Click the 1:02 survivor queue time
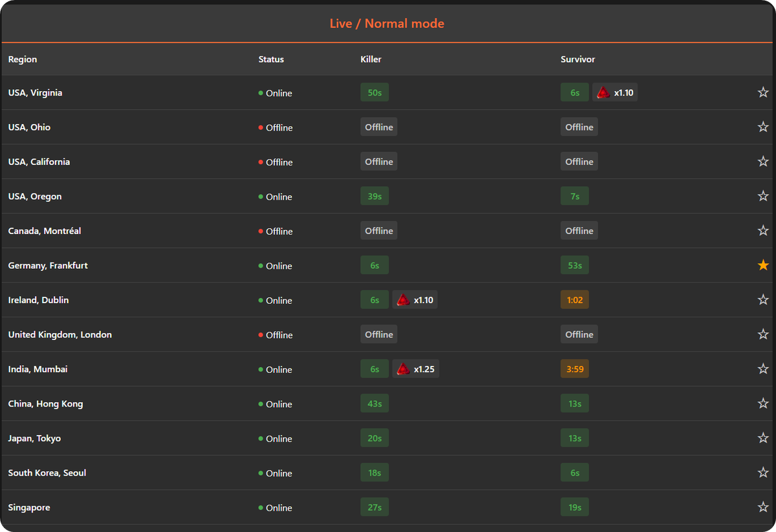The image size is (776, 532). click(x=575, y=300)
